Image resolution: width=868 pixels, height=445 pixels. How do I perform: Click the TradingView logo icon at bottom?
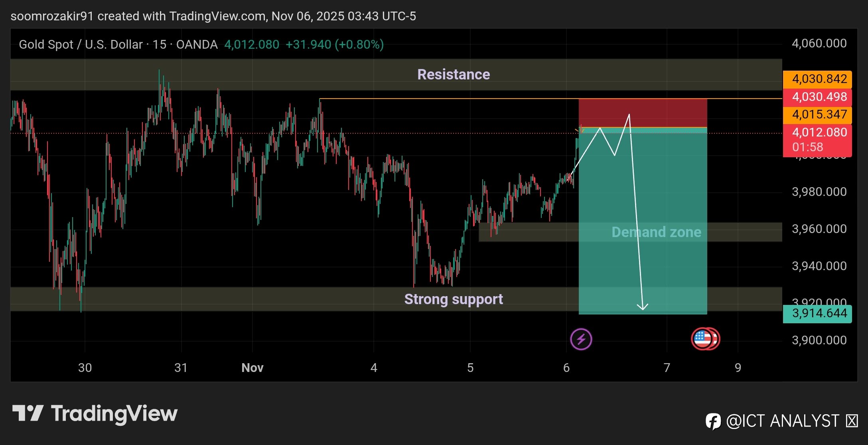pos(28,413)
